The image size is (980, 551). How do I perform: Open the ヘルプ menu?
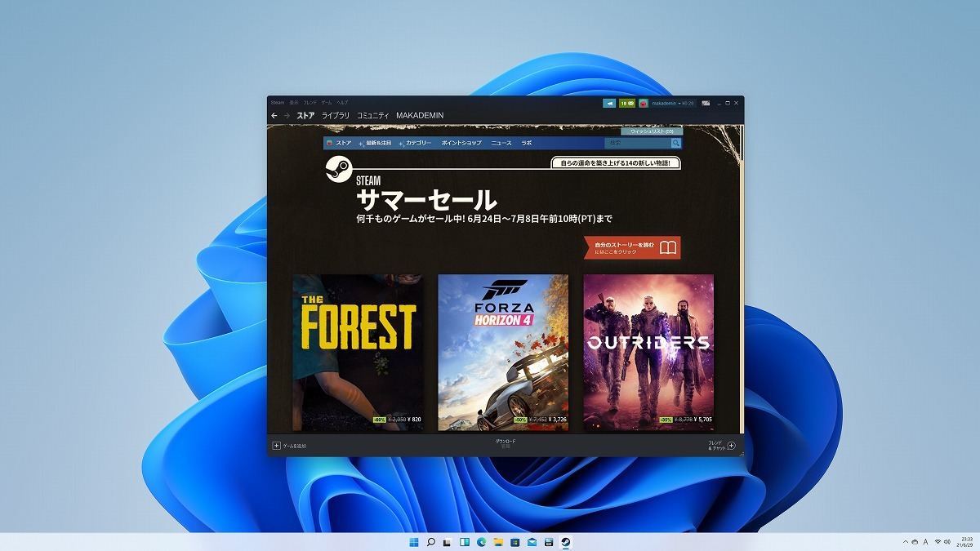point(342,103)
